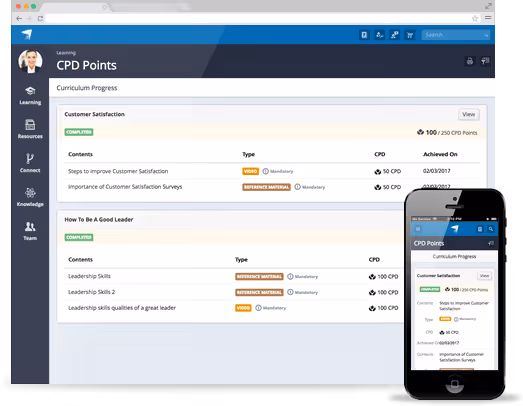
Task: Open the Resources sidebar section
Action: (x=30, y=129)
